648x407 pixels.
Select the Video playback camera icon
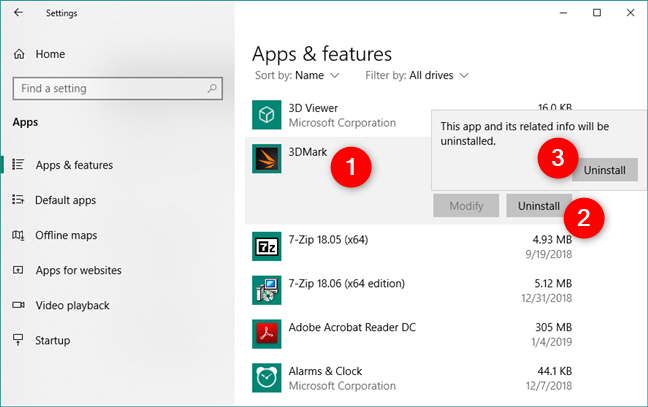point(18,305)
